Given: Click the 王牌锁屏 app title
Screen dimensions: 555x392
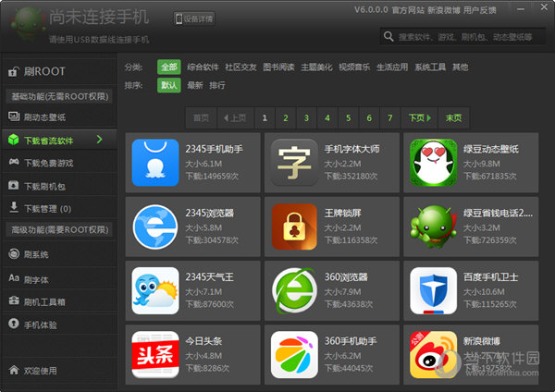Looking at the screenshot, I should click(342, 213).
